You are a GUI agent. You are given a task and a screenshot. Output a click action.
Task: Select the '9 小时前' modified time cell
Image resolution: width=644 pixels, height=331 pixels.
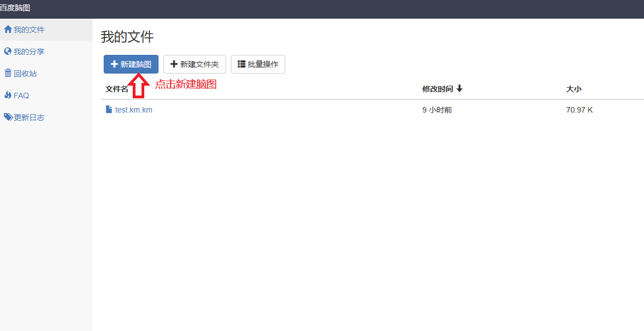(437, 110)
